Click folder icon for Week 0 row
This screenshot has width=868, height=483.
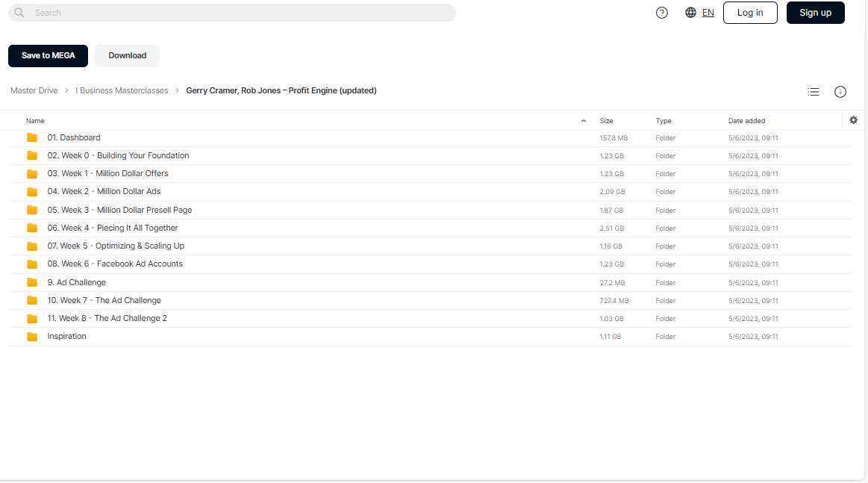point(32,155)
